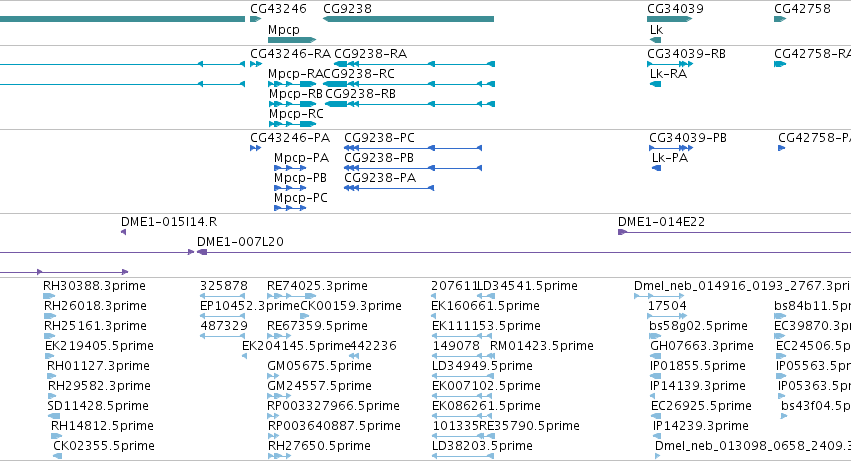851x461 pixels.
Task: Select the small Lk gene glyph
Action: 656,40
